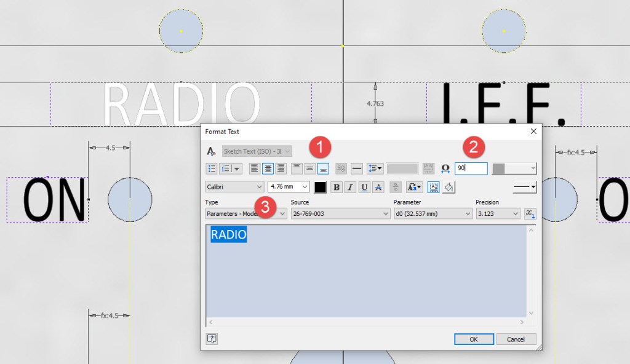
Task: Apply italic styling to the text
Action: coord(349,187)
